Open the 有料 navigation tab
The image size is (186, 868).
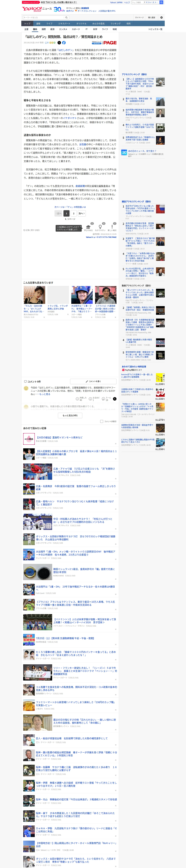tap(128, 24)
